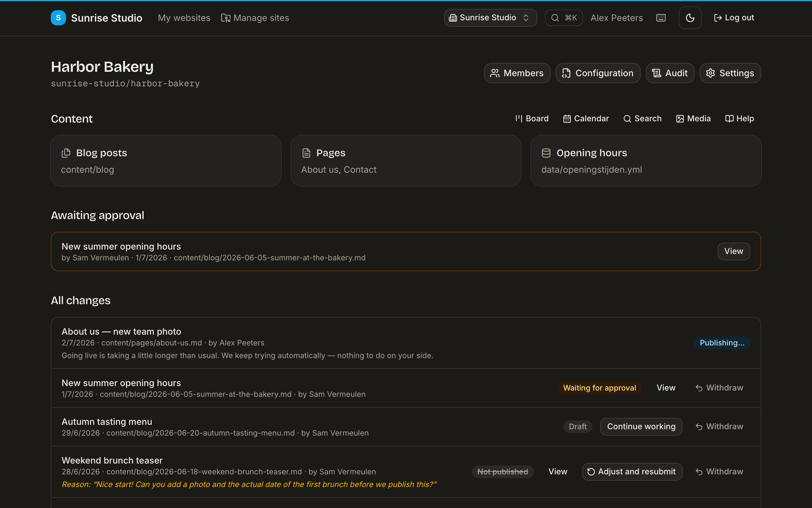Toggle dark mode with the moon icon
Viewport: 812px width, 508px height.
(x=690, y=18)
